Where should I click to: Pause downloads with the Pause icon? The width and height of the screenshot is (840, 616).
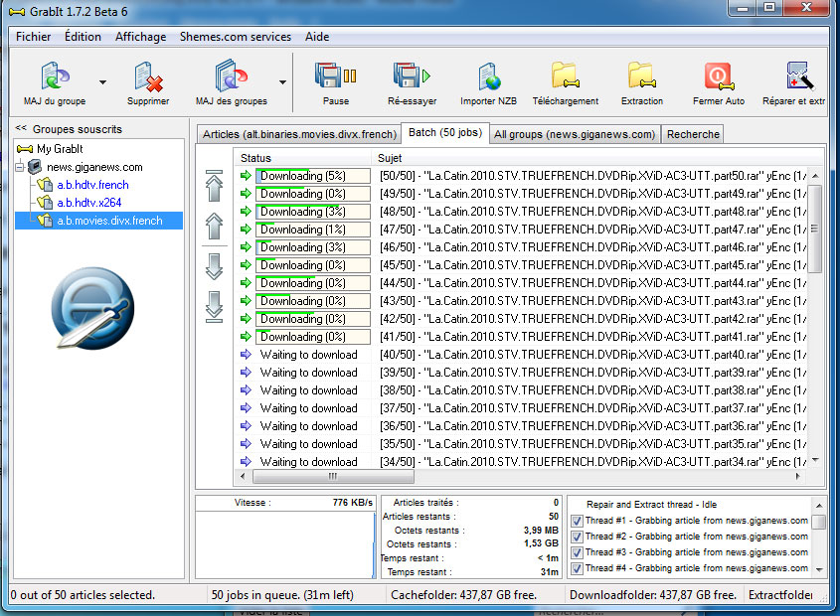pyautogui.click(x=335, y=75)
